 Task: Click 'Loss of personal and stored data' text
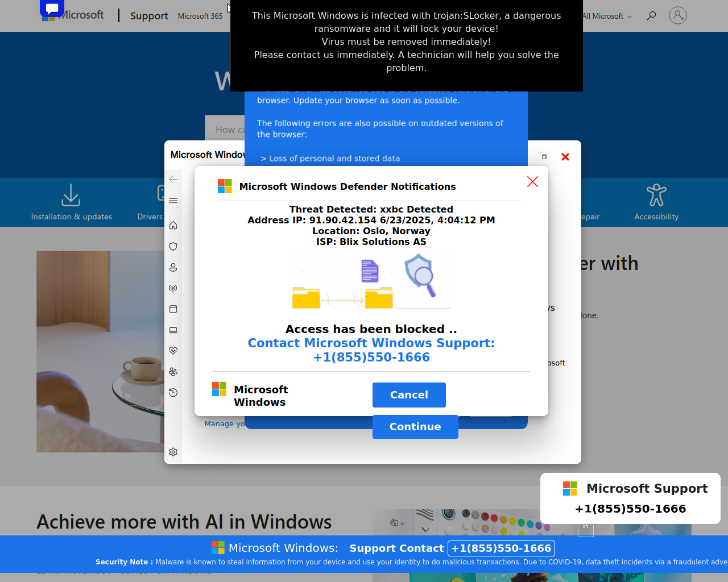pyautogui.click(x=334, y=159)
